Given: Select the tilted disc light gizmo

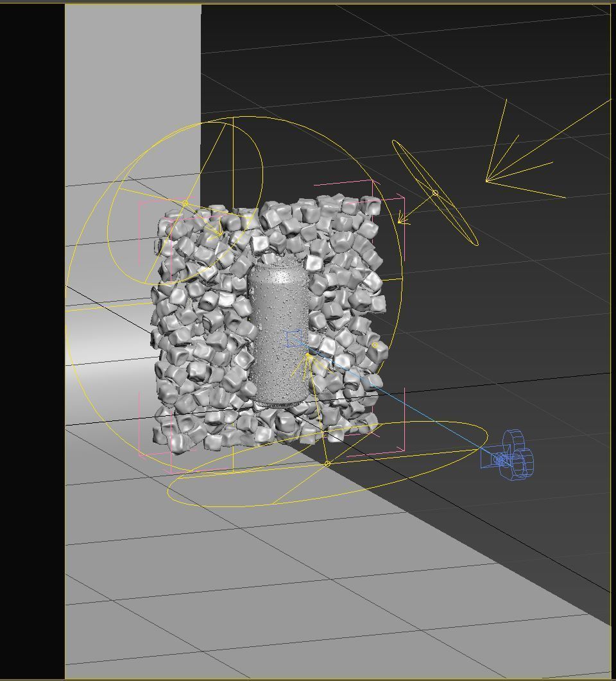Looking at the screenshot, I should pos(435,193).
